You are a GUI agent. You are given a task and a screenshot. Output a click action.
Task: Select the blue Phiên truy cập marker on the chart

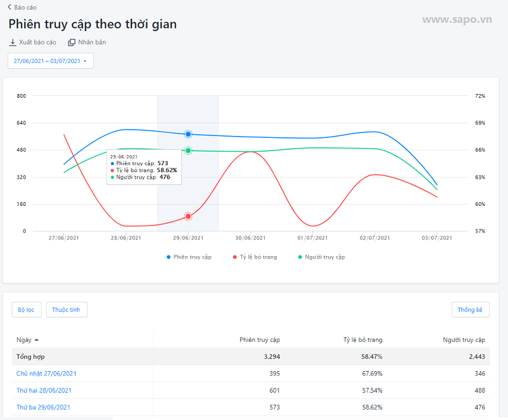(187, 134)
